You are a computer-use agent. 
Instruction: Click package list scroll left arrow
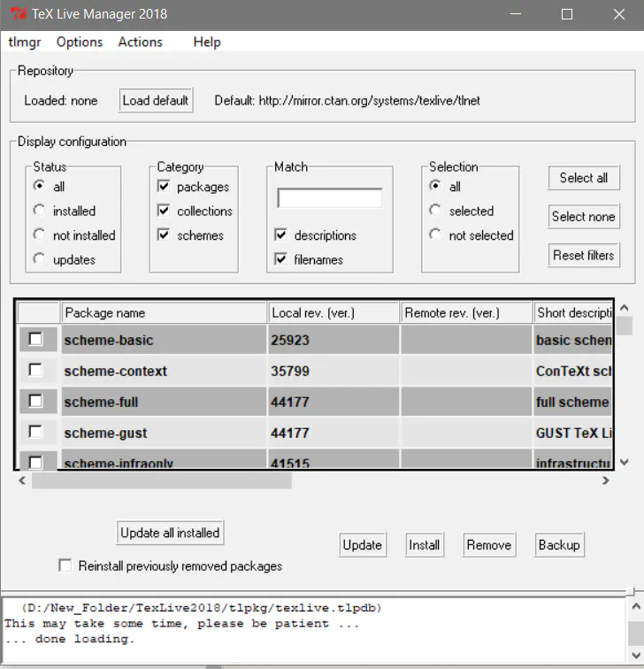coord(22,481)
